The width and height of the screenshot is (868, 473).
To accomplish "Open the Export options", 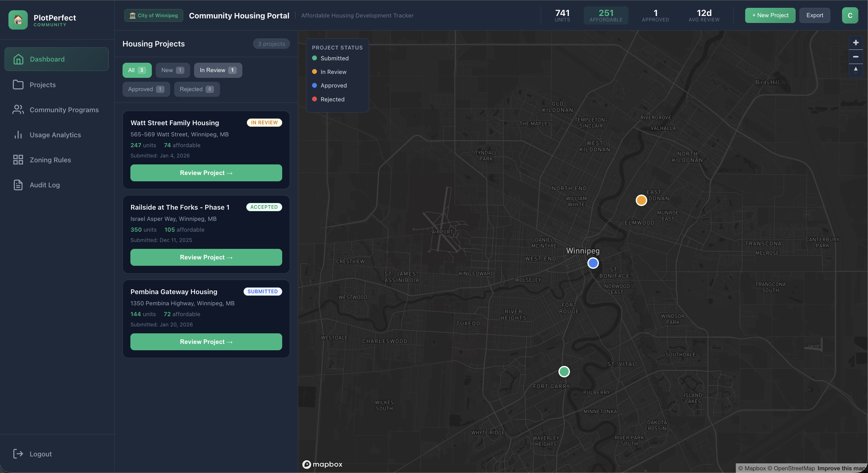I will click(x=815, y=15).
